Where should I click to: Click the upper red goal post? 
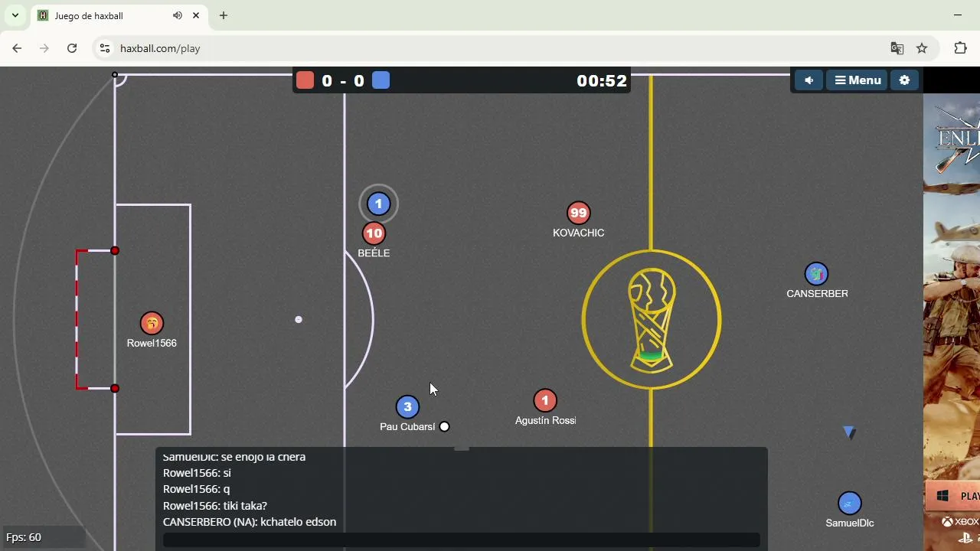tap(115, 250)
